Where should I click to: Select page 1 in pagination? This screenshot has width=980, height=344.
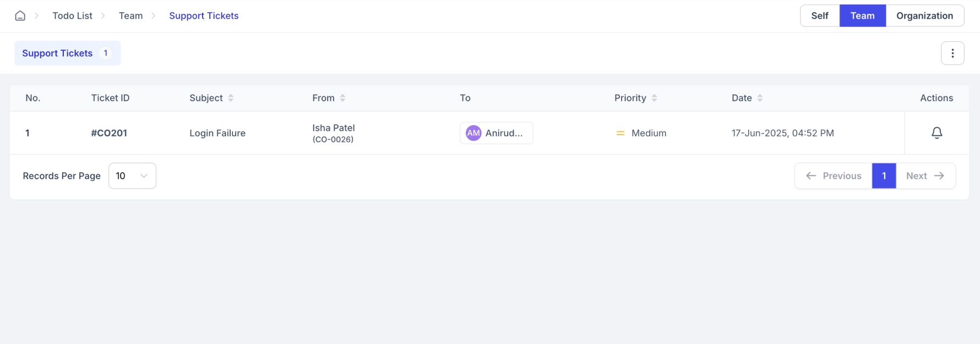884,176
